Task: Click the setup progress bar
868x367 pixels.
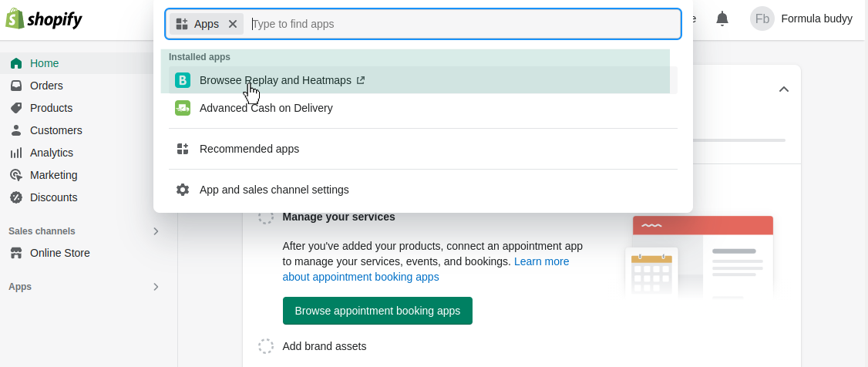Action: click(738, 140)
